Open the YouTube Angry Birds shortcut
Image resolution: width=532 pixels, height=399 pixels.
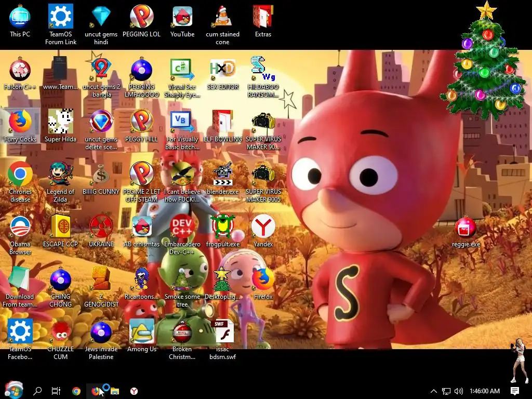pos(182,20)
